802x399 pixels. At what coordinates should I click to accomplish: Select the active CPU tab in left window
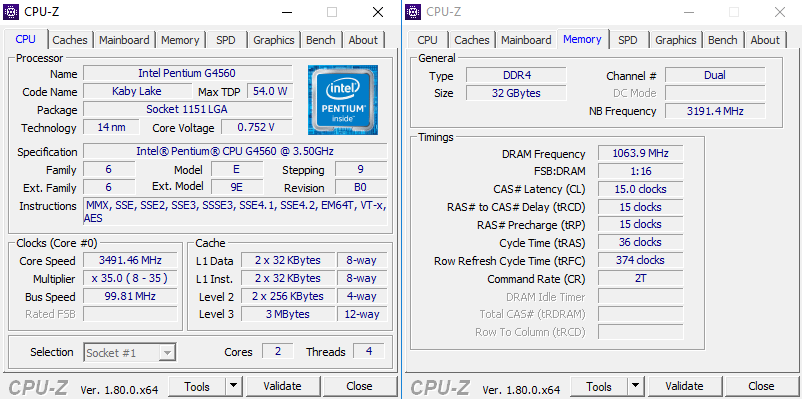26,39
